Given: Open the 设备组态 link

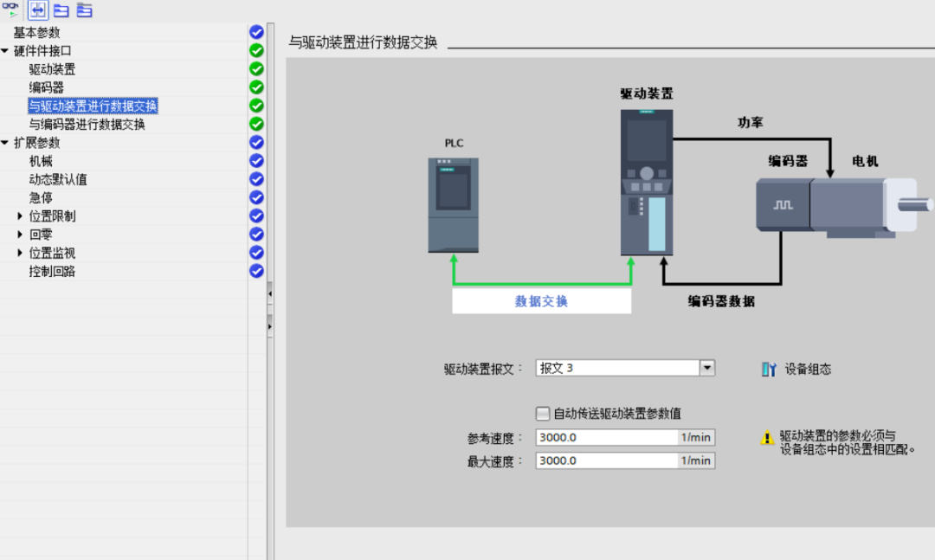Looking at the screenshot, I should pos(808,369).
